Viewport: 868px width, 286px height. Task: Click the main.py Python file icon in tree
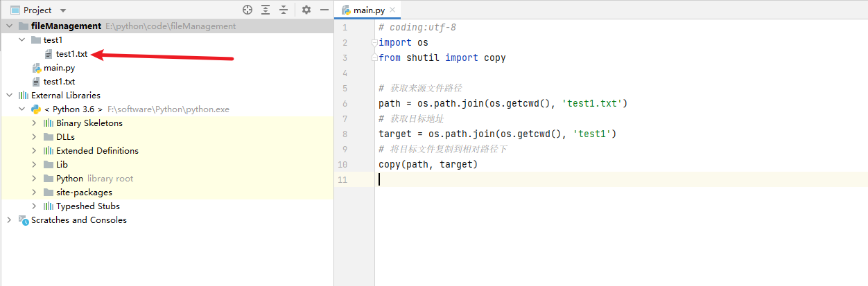(36, 67)
